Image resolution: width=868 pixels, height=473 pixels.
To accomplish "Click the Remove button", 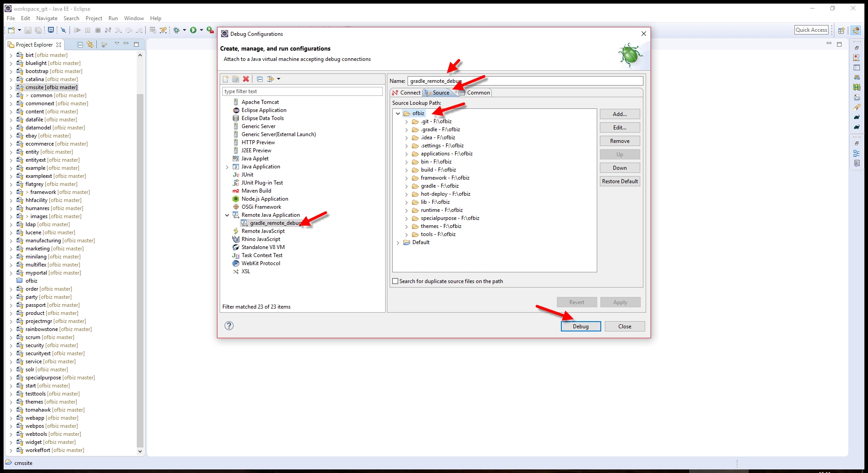I will [620, 141].
